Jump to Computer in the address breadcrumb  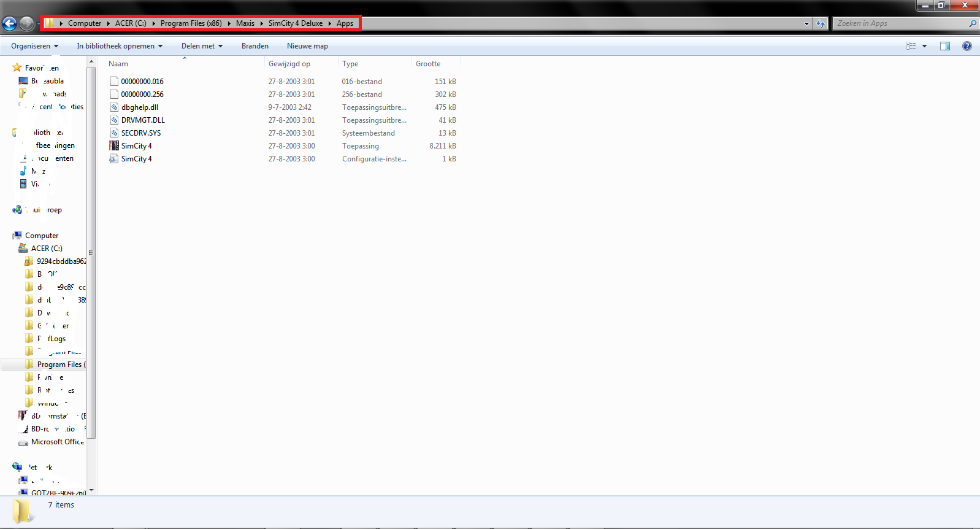(85, 23)
